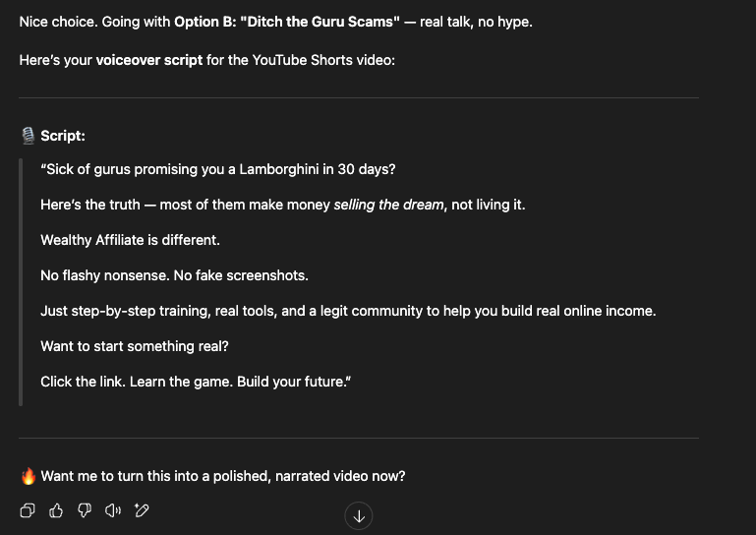Click the "Script:" heading label
The width and height of the screenshot is (756, 535).
(63, 136)
